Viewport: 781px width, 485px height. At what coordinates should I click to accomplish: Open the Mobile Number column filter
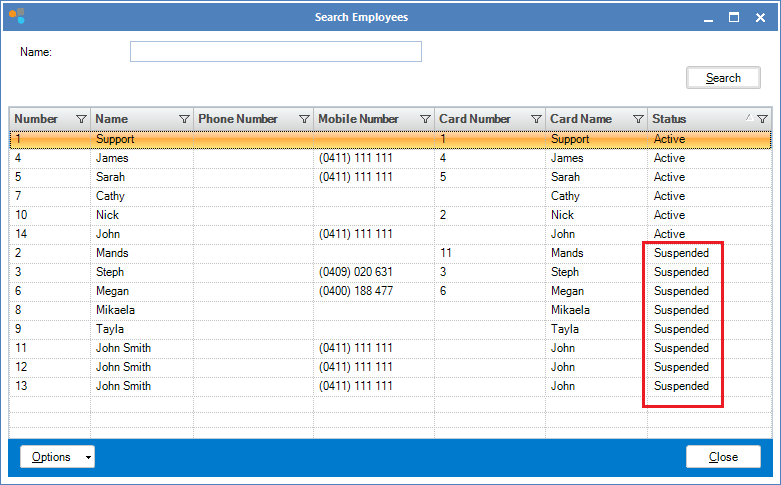[425, 119]
